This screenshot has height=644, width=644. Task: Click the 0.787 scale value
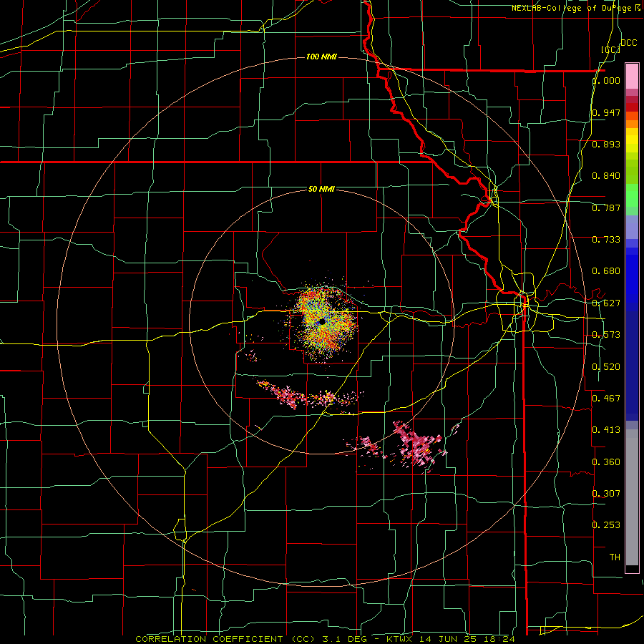point(607,208)
